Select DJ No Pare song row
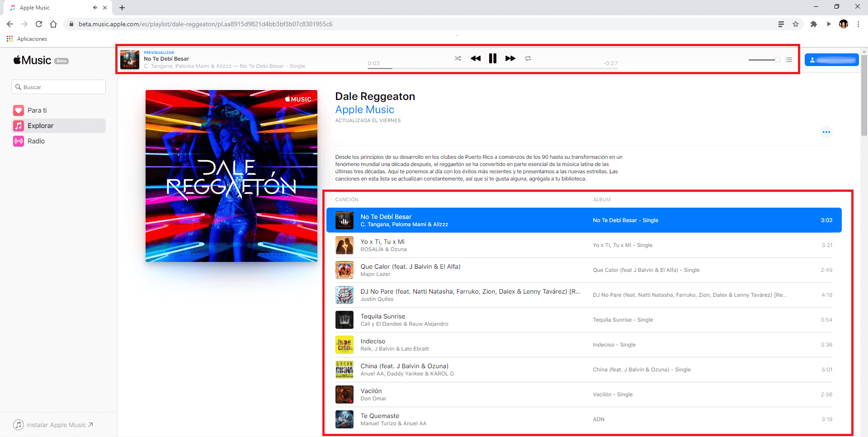The width and height of the screenshot is (868, 437). (x=584, y=295)
